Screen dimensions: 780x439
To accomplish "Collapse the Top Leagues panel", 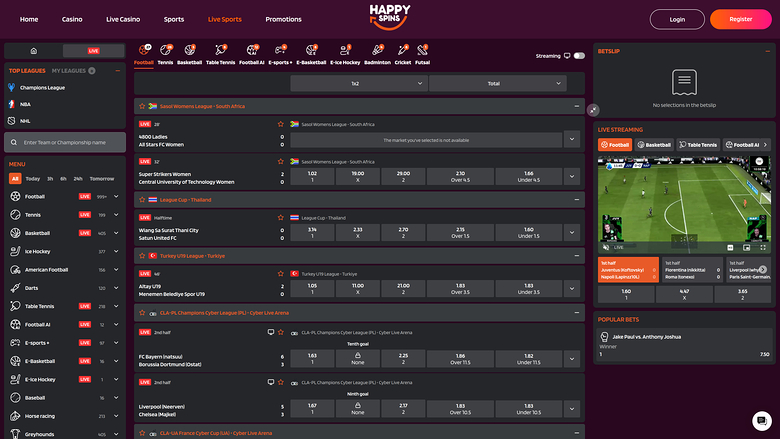I will [118, 71].
